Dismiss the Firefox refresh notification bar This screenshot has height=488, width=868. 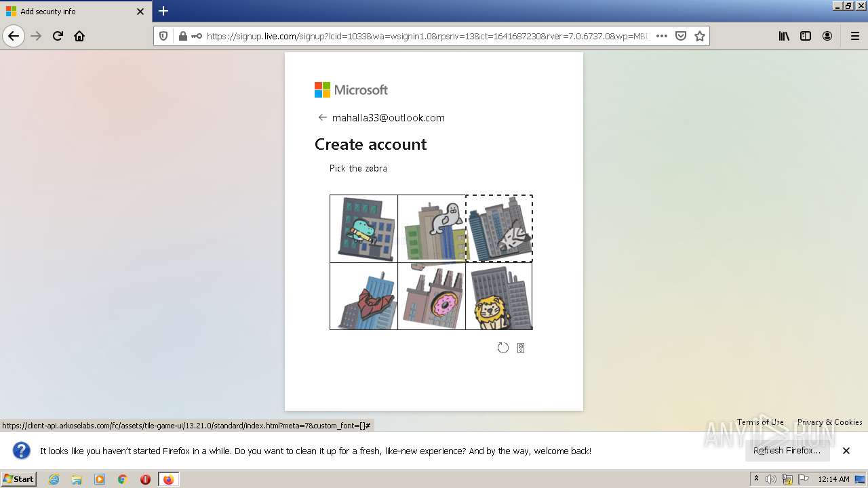tap(846, 451)
